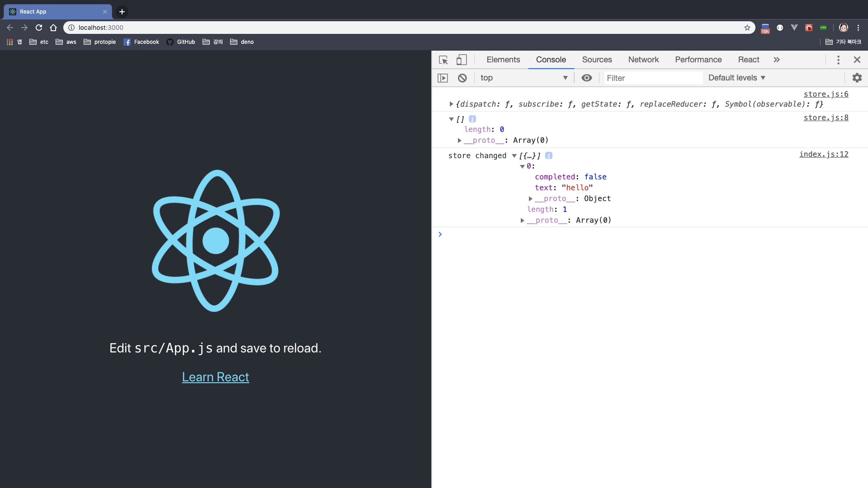Switch to the Network tab
Screen dimensions: 868x488
click(643, 60)
